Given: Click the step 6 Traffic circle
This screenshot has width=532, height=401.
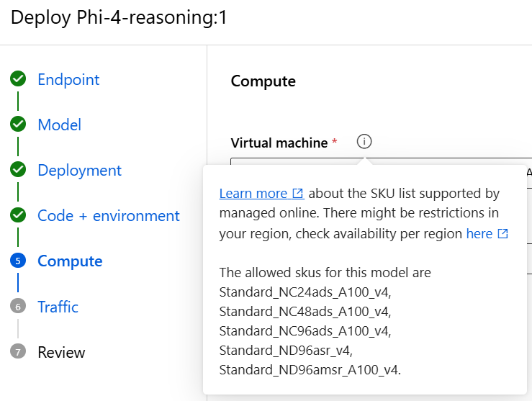Looking at the screenshot, I should (x=18, y=306).
